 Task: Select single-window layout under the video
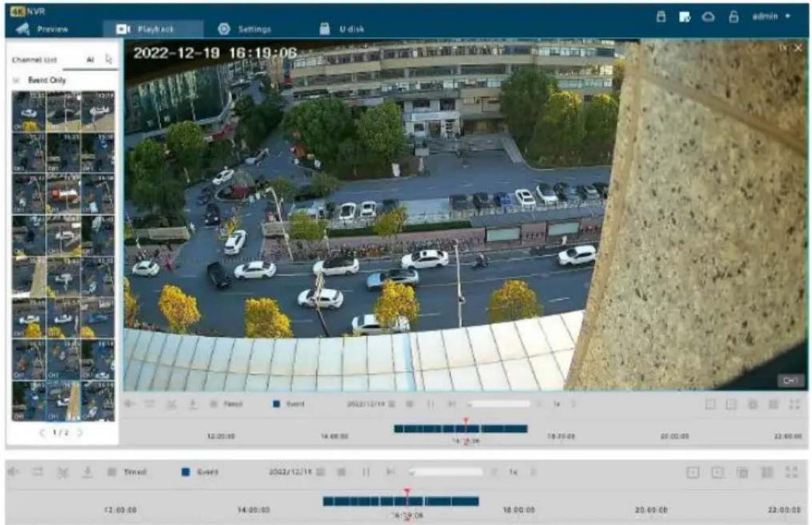point(710,404)
